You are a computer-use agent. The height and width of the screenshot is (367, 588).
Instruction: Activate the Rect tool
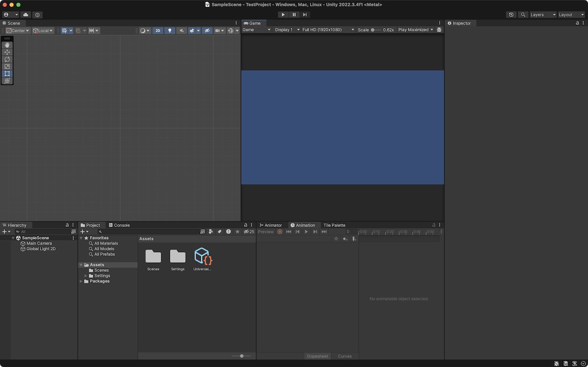[x=7, y=73]
